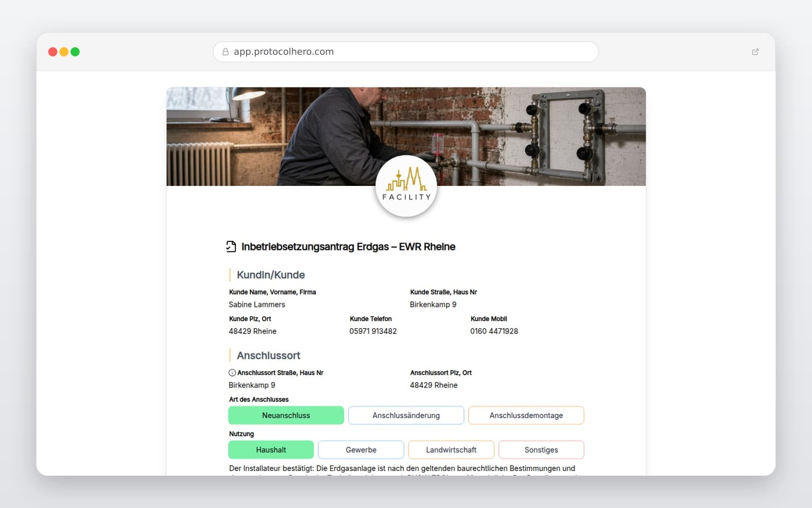Click the app.protocolhero.com address bar

pos(406,52)
